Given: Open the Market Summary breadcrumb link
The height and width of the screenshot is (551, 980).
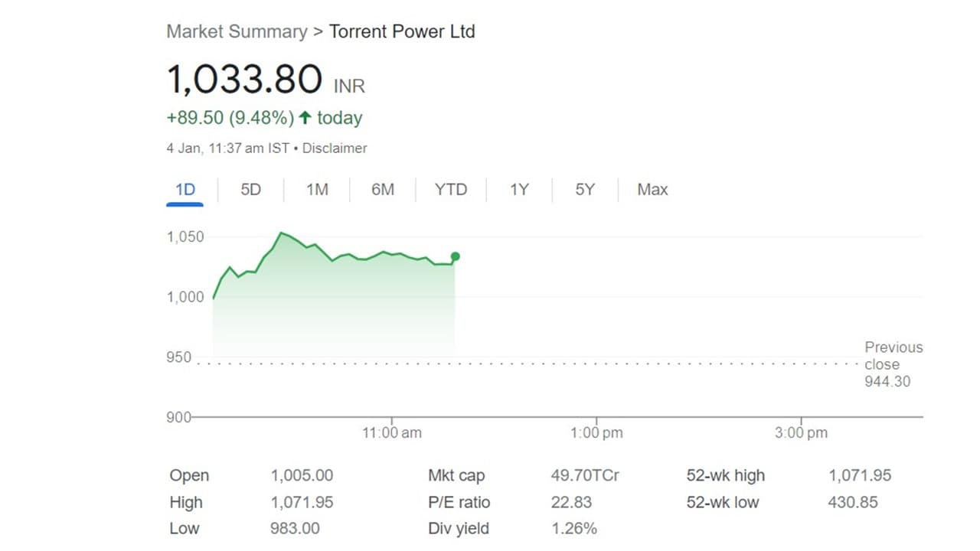Looking at the screenshot, I should (x=237, y=32).
